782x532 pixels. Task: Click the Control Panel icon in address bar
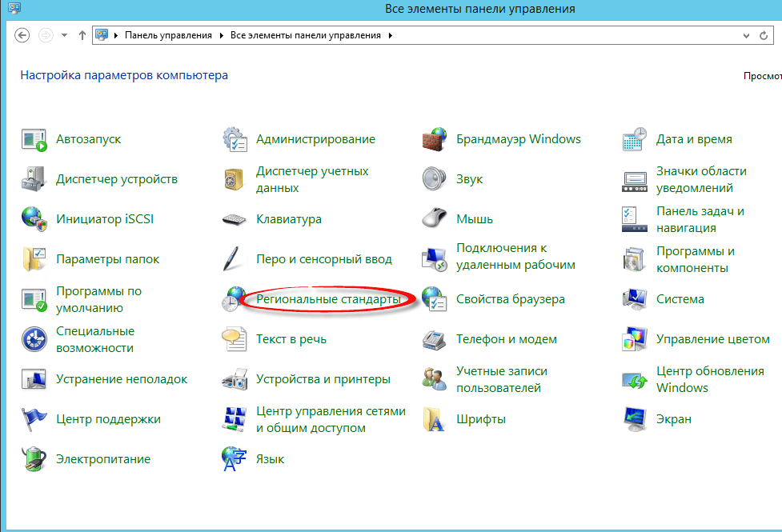[x=102, y=35]
